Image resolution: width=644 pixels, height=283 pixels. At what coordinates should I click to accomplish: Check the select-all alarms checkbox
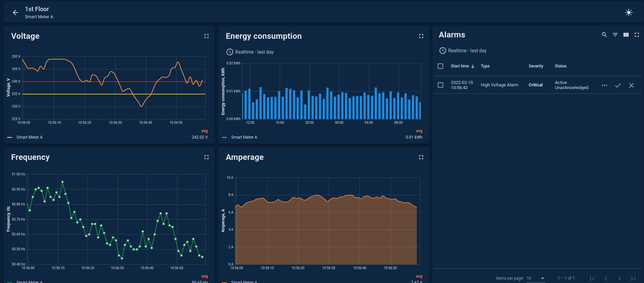(440, 66)
